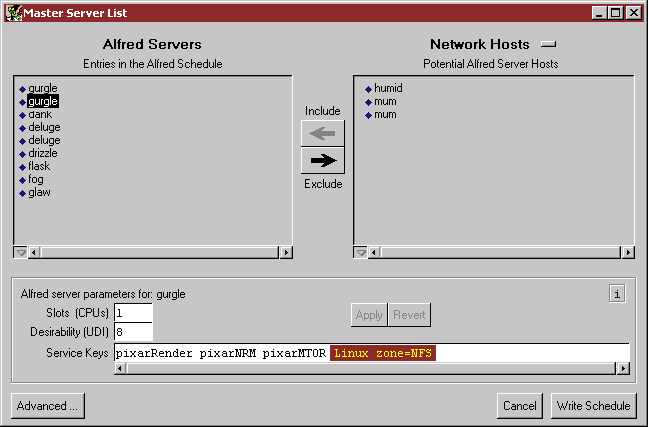Viewport: 648px width, 427px height.
Task: Select the drizzle server entry
Action: pos(43,153)
